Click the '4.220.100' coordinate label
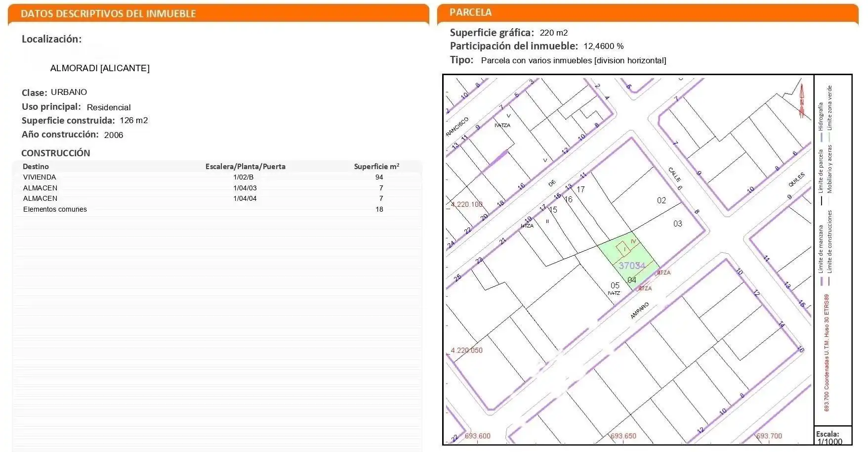This screenshot has height=452, width=868. 466,204
